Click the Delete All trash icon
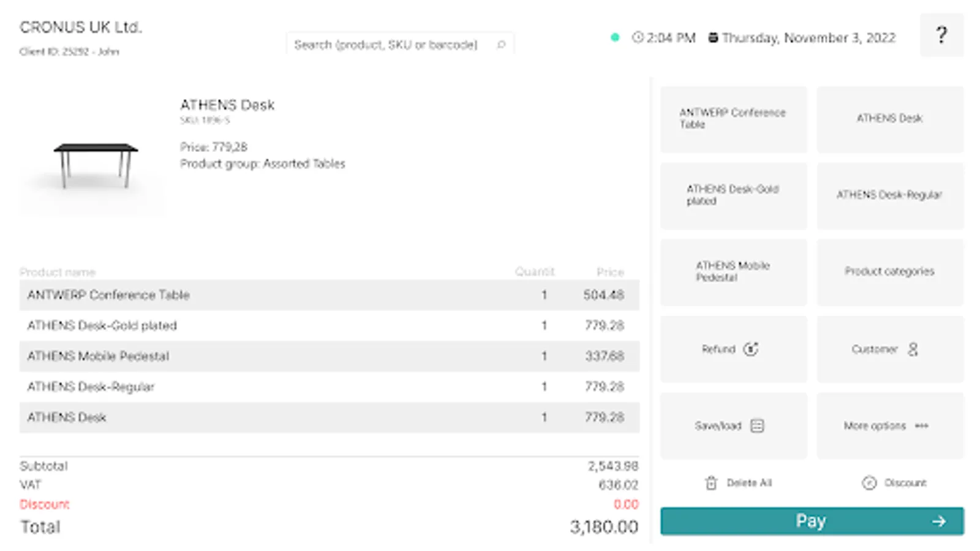 (710, 483)
